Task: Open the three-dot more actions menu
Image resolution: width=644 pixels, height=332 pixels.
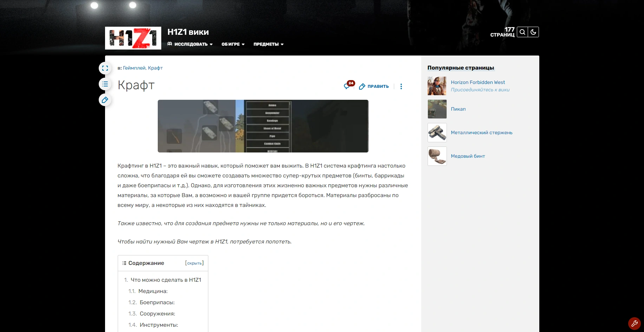Action: pos(401,86)
